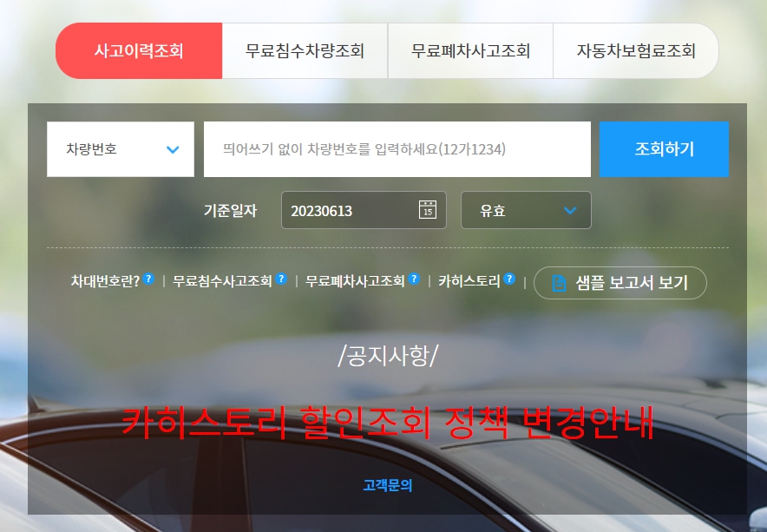Select the 사고이력조회 tab
The height and width of the screenshot is (532, 767).
(x=140, y=51)
